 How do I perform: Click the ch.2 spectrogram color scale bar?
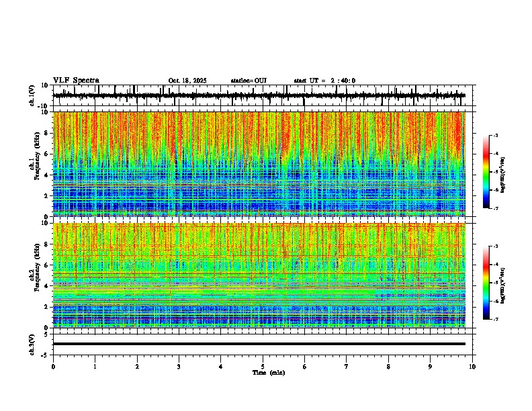486,283
